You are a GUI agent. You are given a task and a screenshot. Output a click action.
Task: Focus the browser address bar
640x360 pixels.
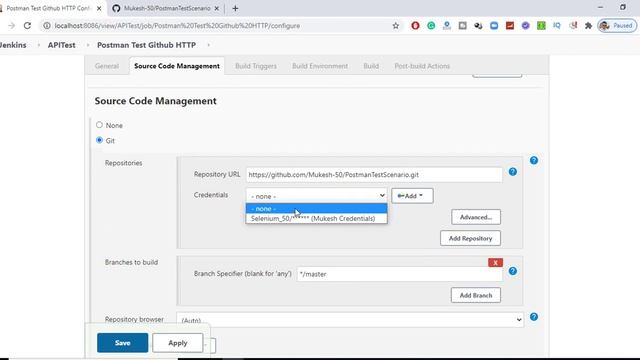[220, 26]
